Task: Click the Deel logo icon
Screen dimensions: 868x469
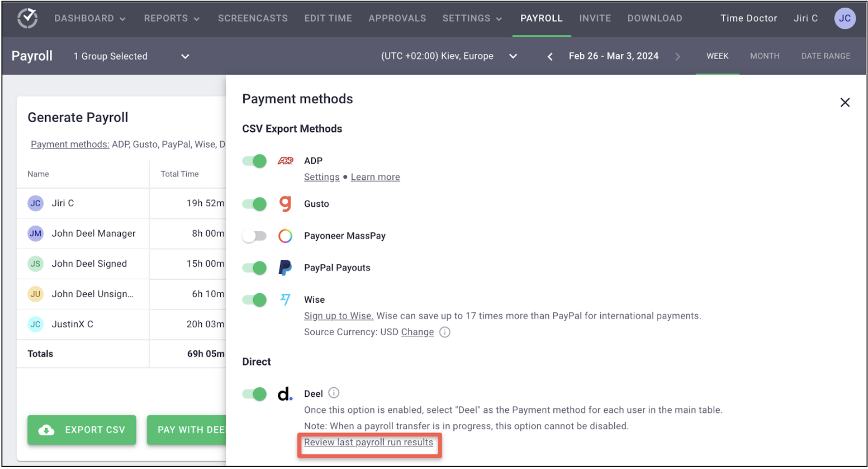Action: point(286,394)
